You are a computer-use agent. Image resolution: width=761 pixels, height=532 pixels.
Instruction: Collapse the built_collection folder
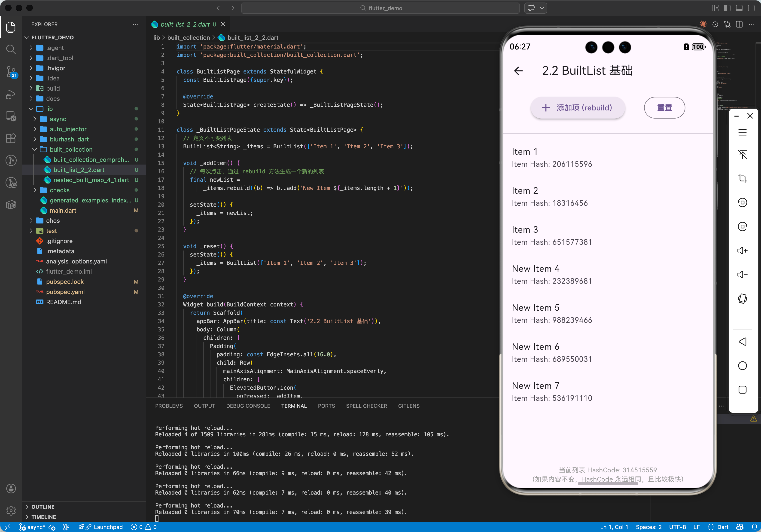[x=71, y=150]
